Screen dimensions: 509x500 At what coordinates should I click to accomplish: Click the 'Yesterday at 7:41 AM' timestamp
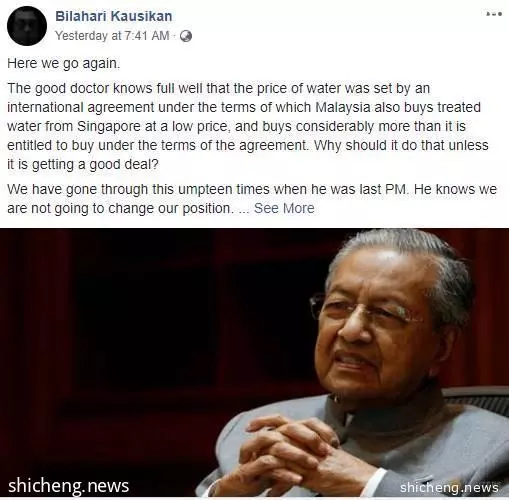pyautogui.click(x=112, y=36)
